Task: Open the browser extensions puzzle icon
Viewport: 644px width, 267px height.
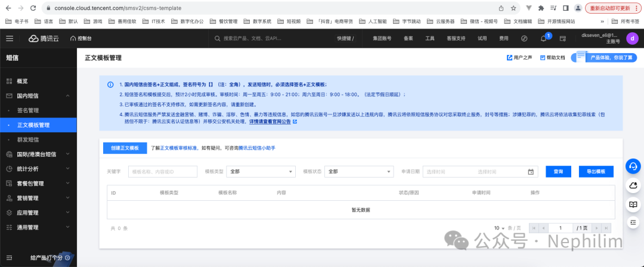Action: [541, 8]
